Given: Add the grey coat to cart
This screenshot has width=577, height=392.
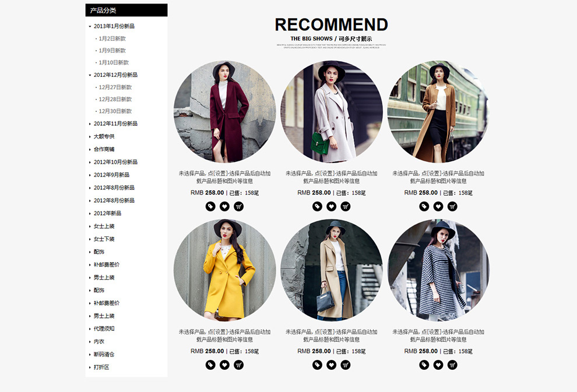Looking at the screenshot, I should tap(346, 206).
